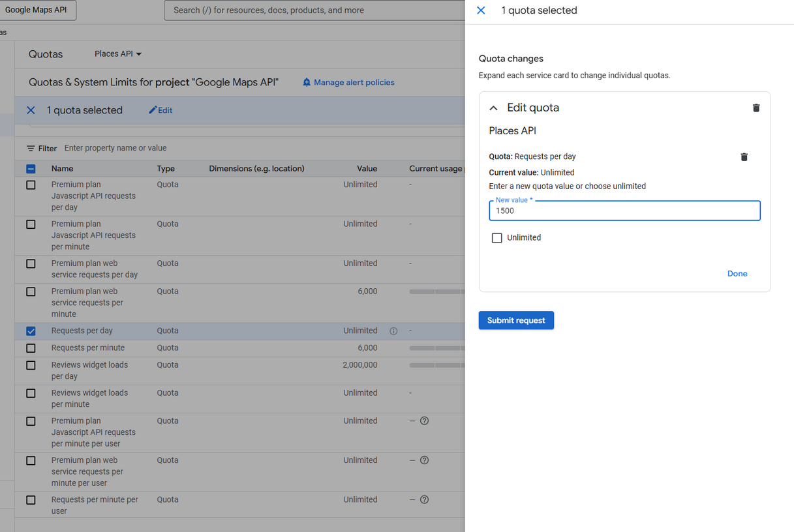The width and height of the screenshot is (794, 532).
Task: Select the Requests per minute row name
Action: pos(88,348)
